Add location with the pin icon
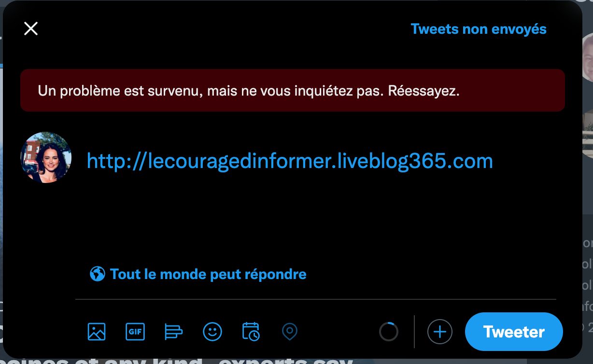 (290, 332)
